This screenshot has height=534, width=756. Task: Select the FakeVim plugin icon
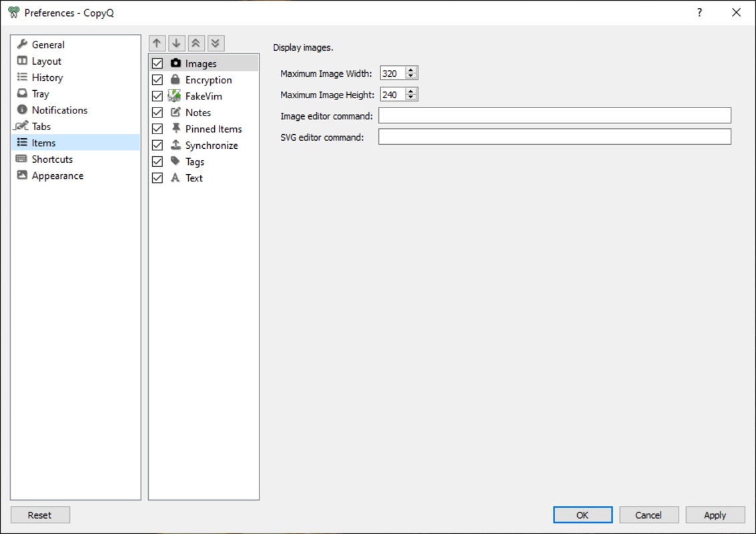point(175,96)
